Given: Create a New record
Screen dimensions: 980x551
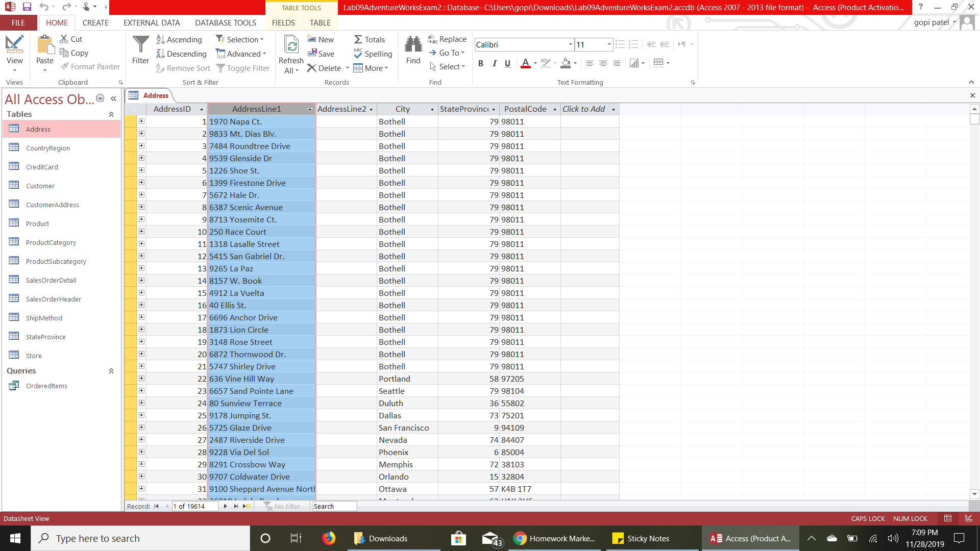Looking at the screenshot, I should pos(321,39).
